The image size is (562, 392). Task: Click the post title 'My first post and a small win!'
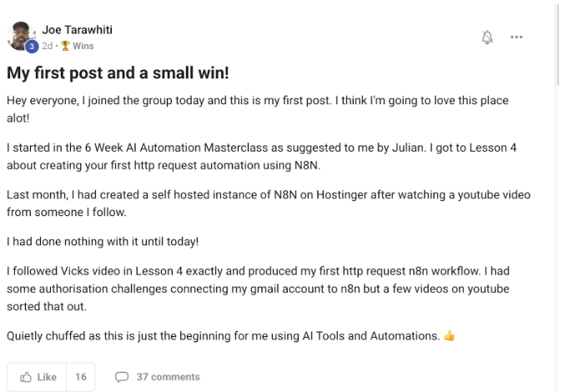[118, 73]
